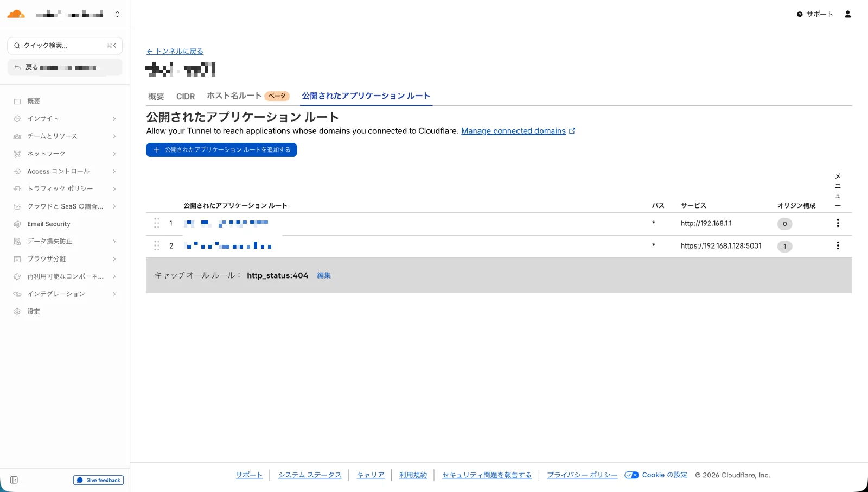This screenshot has width=868, height=492.
Task: Select the Email Security sidebar icon
Action: pos(17,224)
